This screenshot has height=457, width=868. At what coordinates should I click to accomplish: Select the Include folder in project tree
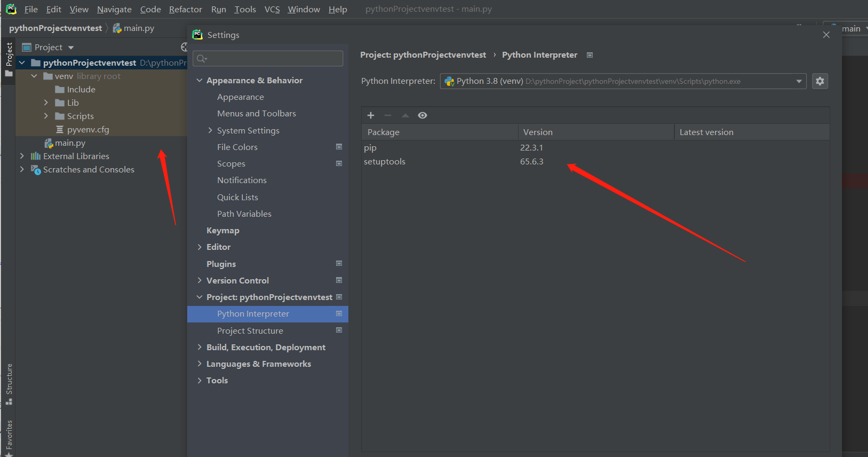[81, 90]
